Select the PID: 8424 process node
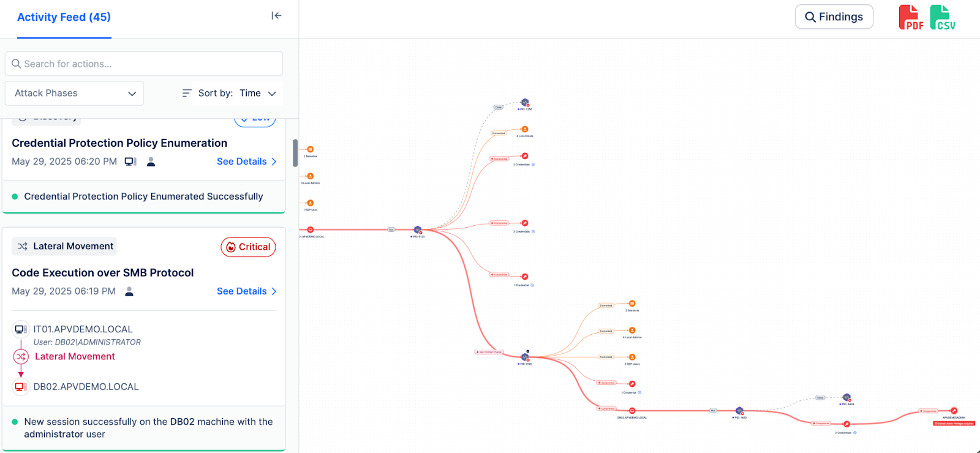The image size is (980, 453). click(x=847, y=397)
